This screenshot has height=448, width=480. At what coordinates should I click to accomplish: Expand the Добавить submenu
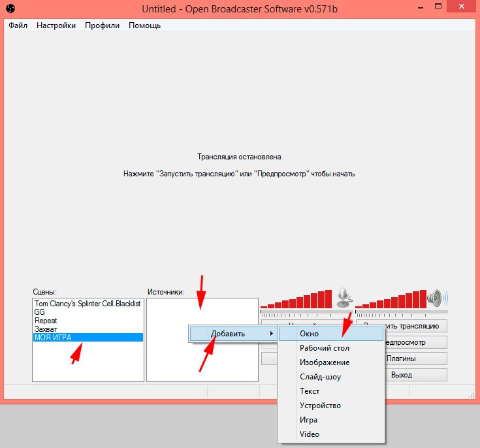tap(233, 334)
